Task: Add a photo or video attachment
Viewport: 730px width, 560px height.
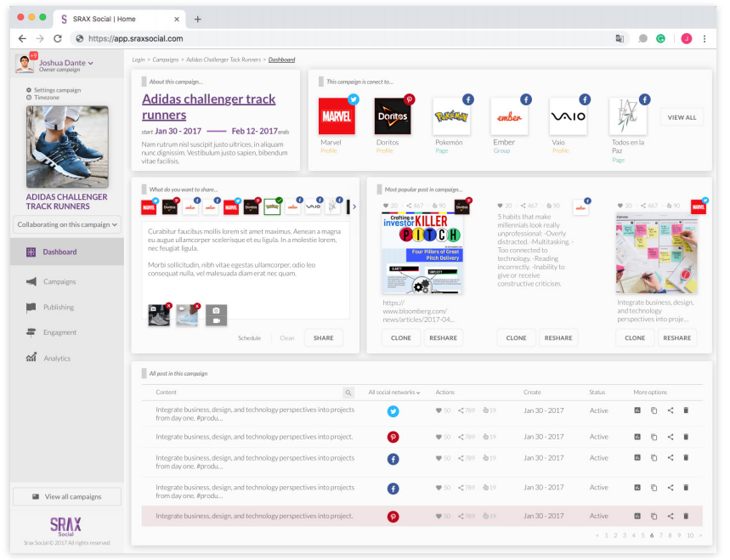Action: pos(216,315)
